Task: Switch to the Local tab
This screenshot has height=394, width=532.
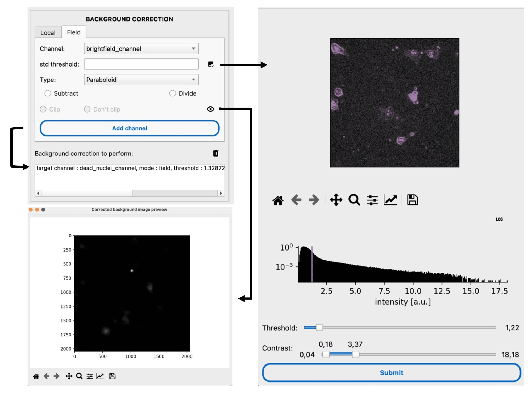Action: [48, 32]
